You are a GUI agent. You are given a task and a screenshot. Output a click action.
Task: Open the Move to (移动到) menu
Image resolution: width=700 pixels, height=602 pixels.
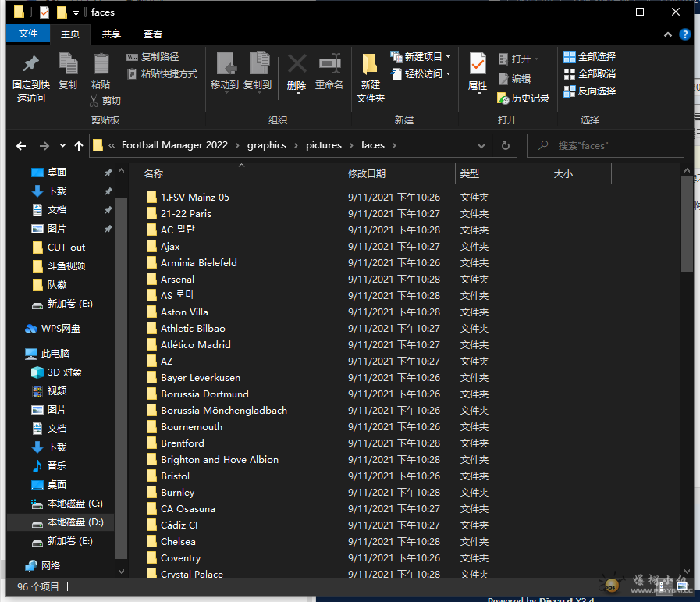click(225, 72)
